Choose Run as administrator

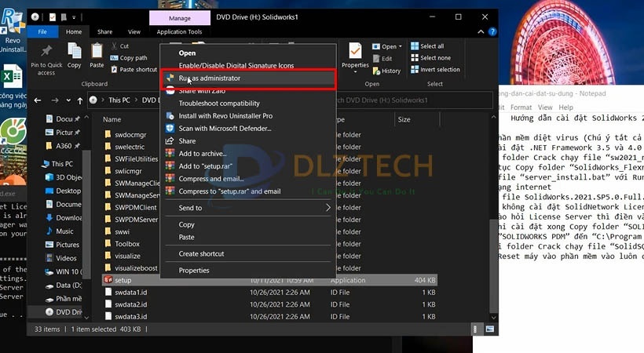pyautogui.click(x=247, y=78)
